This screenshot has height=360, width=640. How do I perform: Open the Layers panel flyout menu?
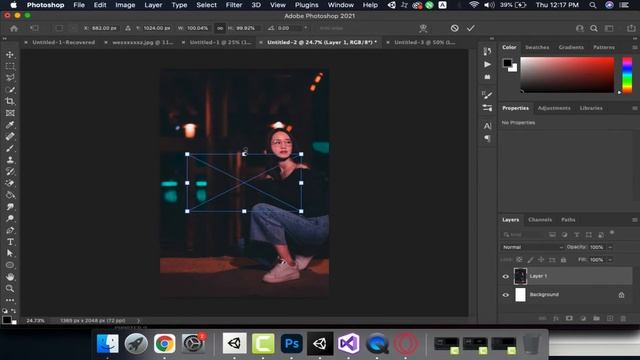pos(634,220)
